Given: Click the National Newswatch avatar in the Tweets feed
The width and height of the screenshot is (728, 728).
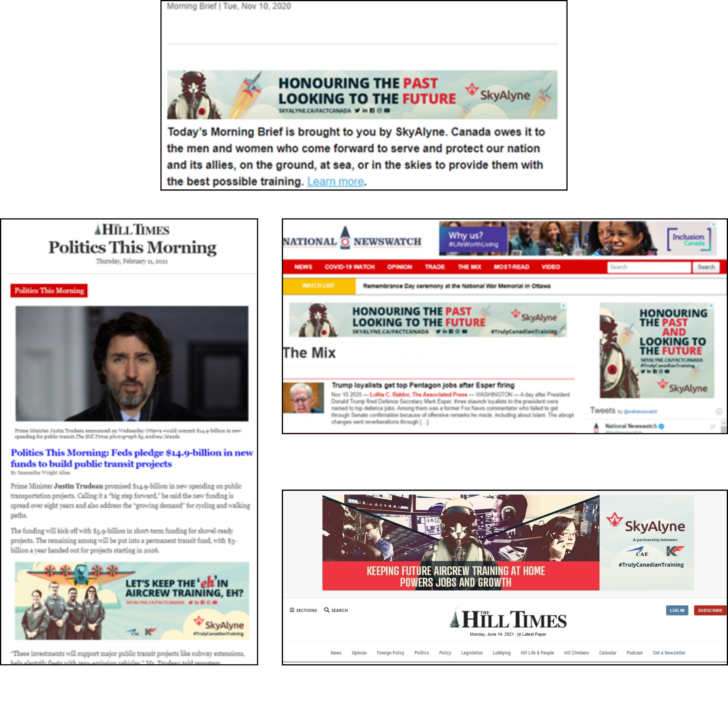Looking at the screenshot, I should click(596, 427).
